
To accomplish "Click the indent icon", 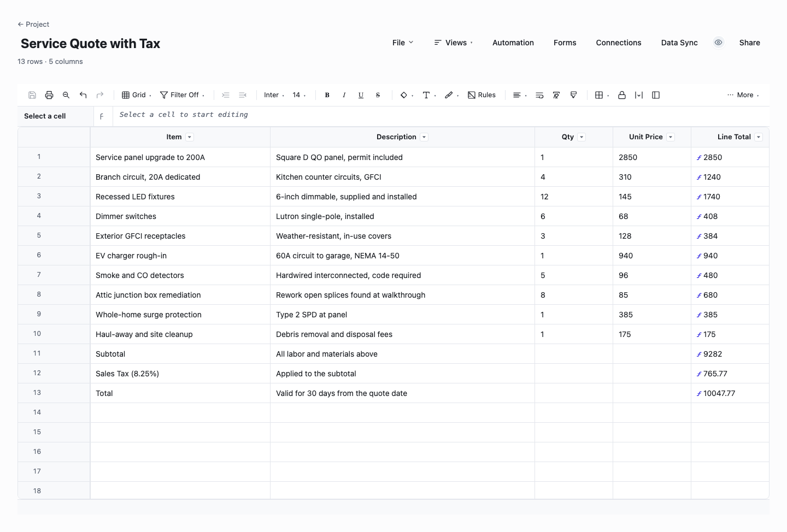I will 226,95.
